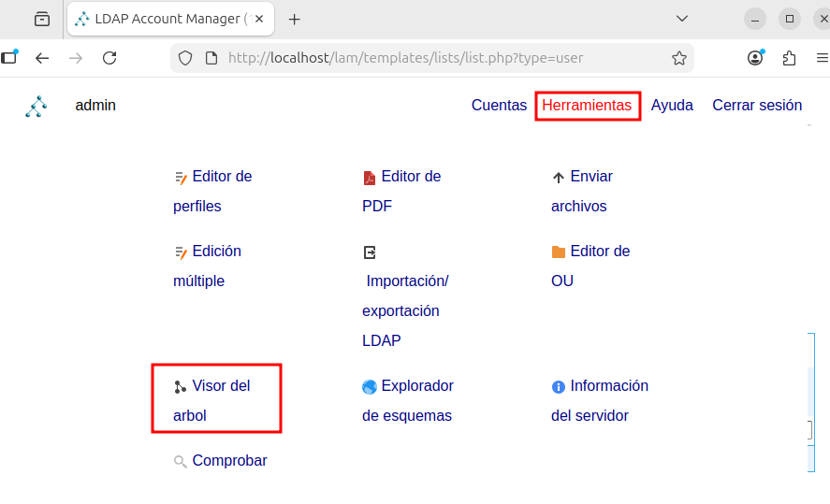Open a new tab with the plus button

(295, 20)
